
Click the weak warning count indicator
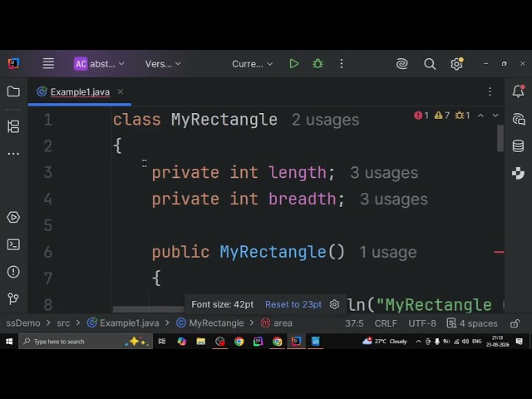pyautogui.click(x=462, y=116)
